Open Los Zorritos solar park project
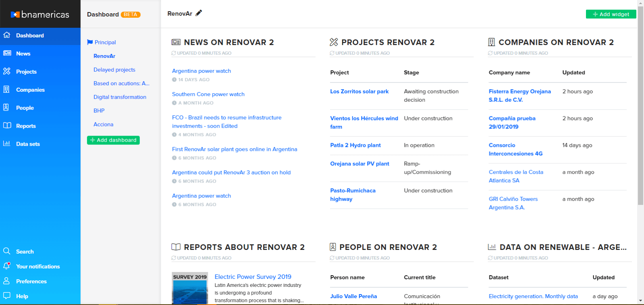644x305 pixels. (359, 91)
